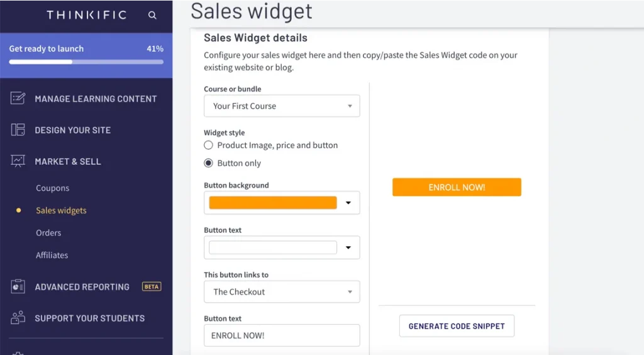Click the search magnifier icon
Screen dimensions: 644x355
[x=152, y=15]
